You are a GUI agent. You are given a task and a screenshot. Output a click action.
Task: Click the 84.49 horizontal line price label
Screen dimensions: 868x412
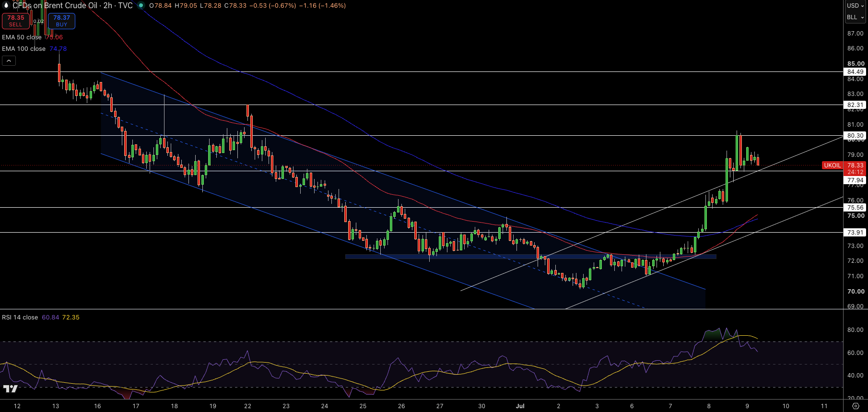click(856, 72)
